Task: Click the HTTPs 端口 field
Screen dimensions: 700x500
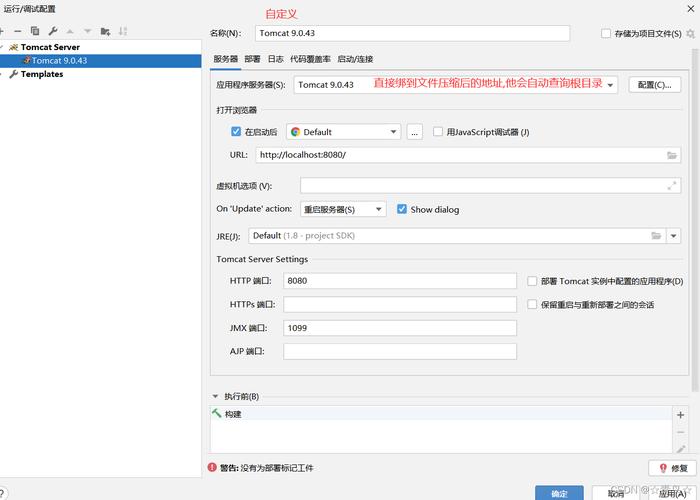Action: click(400, 304)
